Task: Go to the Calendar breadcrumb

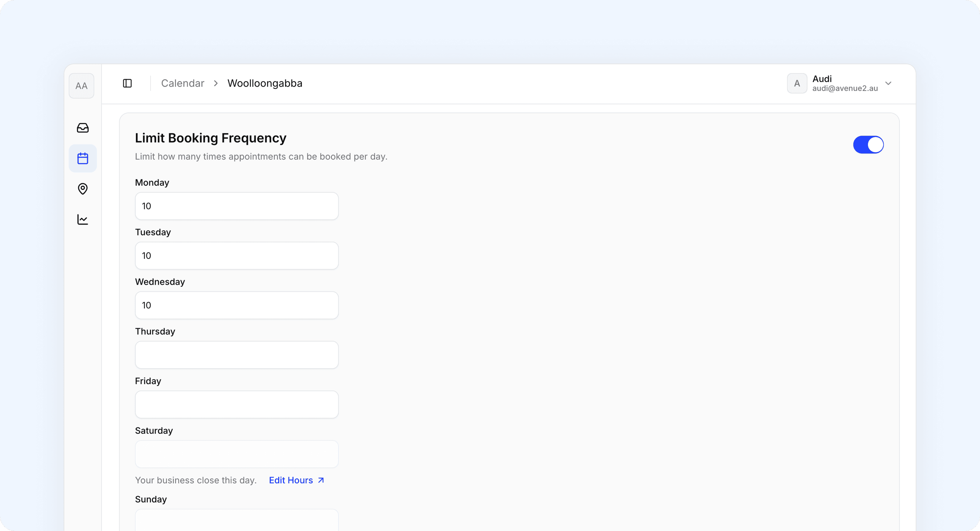Action: click(x=183, y=83)
